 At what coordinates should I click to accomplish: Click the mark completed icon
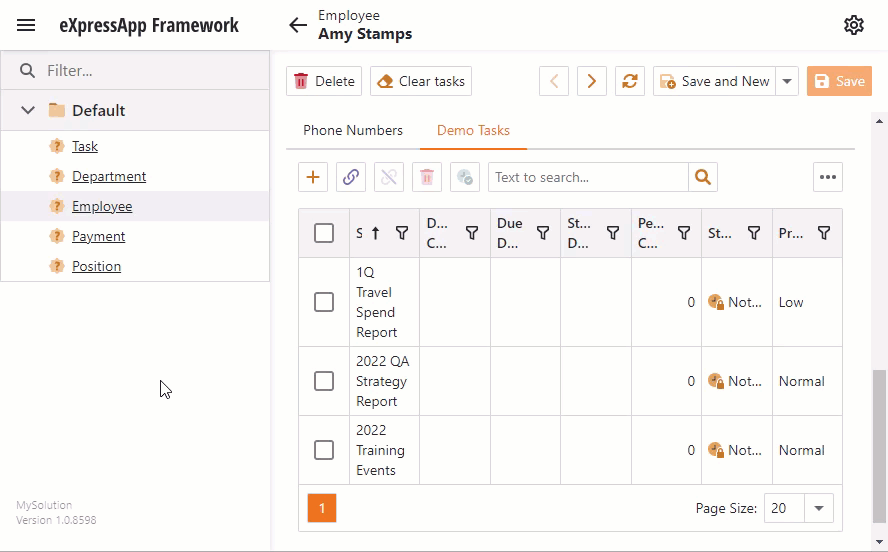pyautogui.click(x=465, y=177)
